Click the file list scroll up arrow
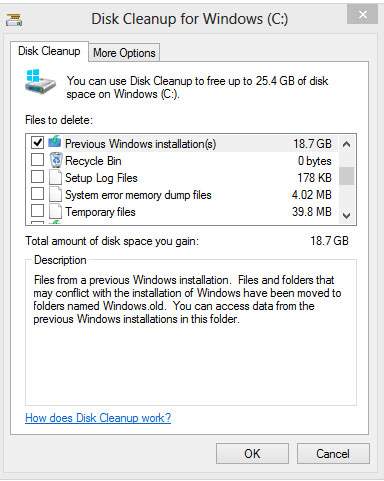Image resolution: width=384 pixels, height=481 pixels. [347, 144]
